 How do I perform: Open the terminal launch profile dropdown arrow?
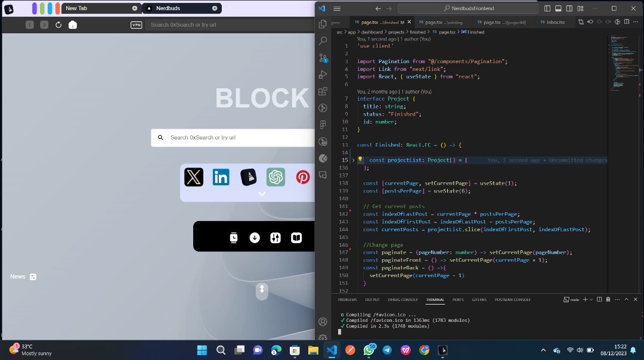point(591,299)
